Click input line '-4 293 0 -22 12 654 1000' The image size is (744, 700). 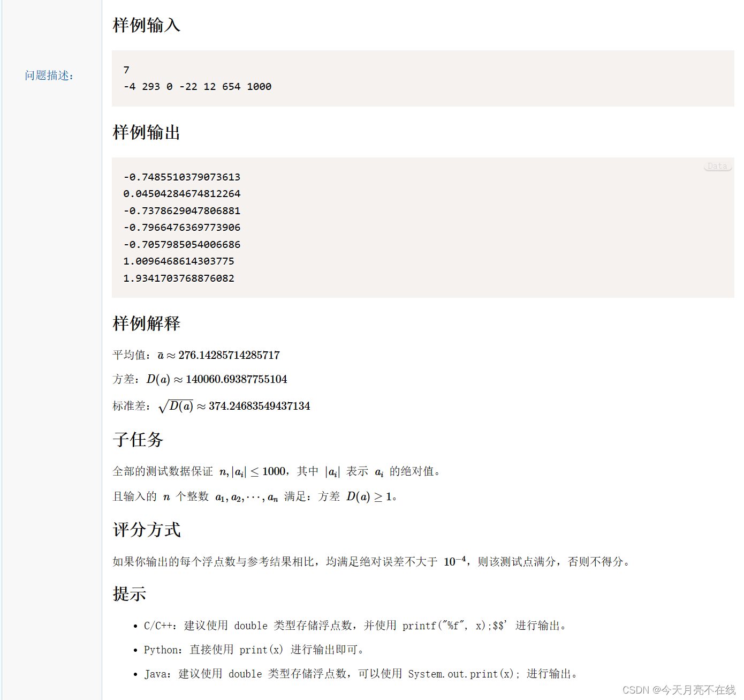click(x=198, y=87)
